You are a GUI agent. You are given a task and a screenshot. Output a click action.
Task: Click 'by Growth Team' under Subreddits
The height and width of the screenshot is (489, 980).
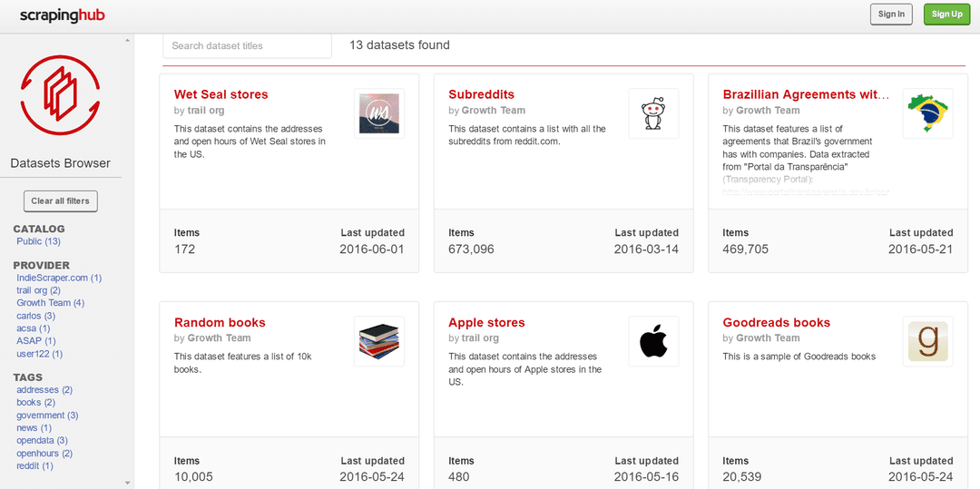coord(487,111)
